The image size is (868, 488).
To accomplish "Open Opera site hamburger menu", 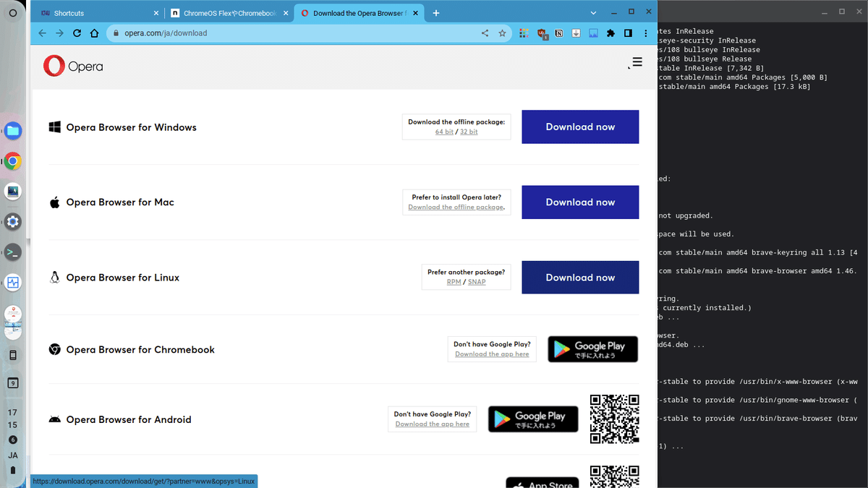I will pos(637,62).
